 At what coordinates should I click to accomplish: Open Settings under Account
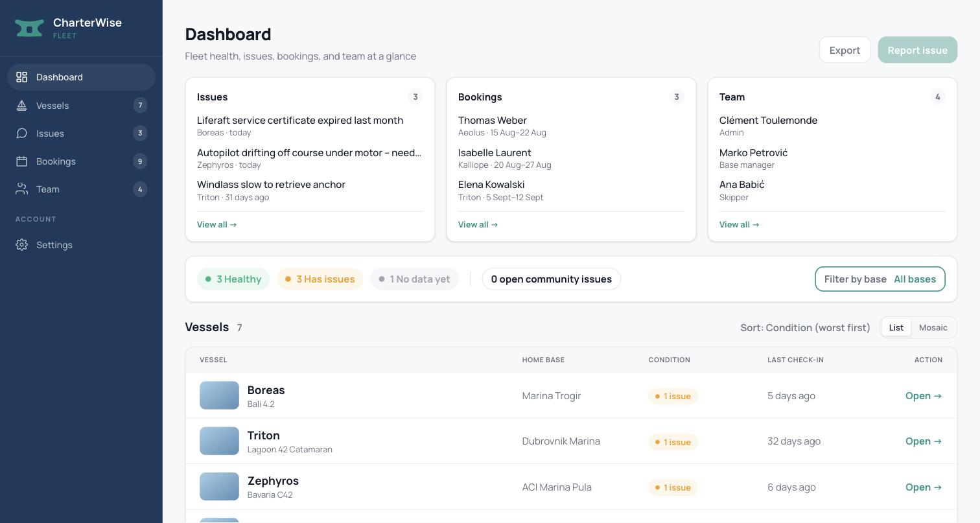click(x=81, y=245)
